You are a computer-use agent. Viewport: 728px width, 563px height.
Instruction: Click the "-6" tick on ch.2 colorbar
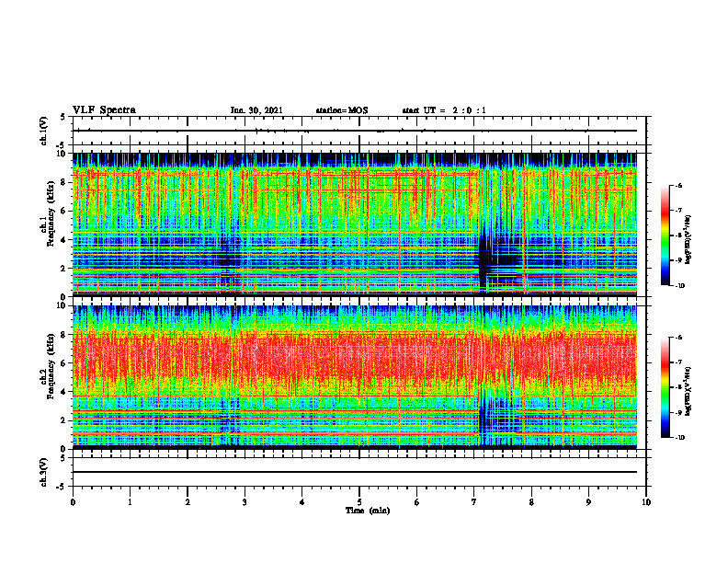679,338
